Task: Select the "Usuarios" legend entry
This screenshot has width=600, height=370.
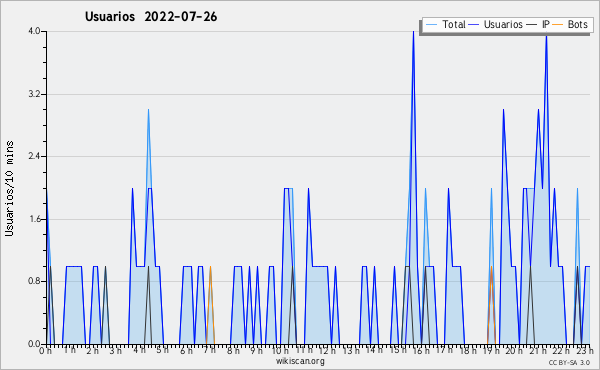Action: click(503, 24)
